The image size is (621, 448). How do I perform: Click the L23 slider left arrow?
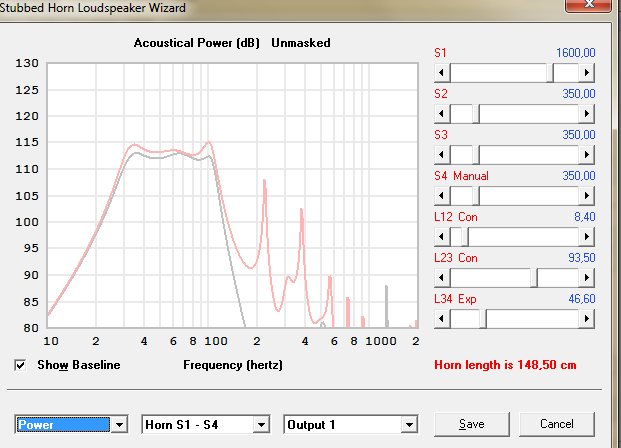pyautogui.click(x=442, y=278)
